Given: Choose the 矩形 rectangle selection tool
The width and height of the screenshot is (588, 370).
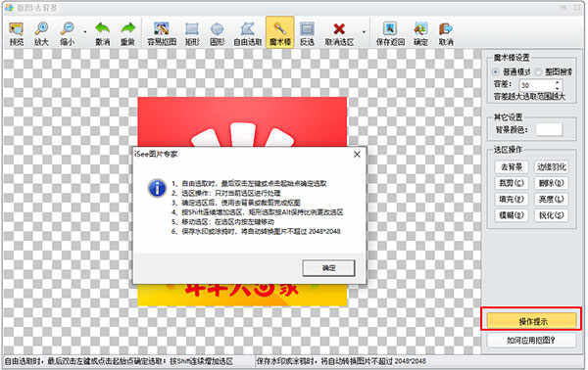Looking at the screenshot, I should (x=192, y=33).
